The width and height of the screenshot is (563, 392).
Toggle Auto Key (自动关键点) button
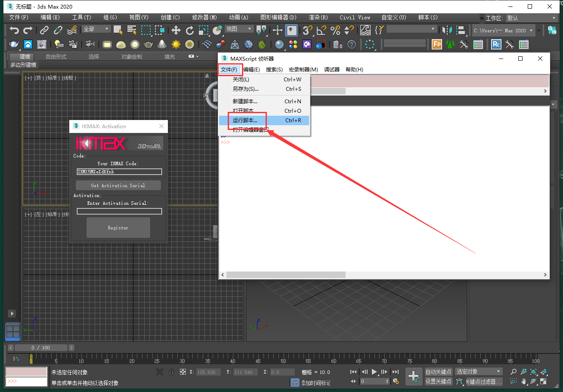439,372
